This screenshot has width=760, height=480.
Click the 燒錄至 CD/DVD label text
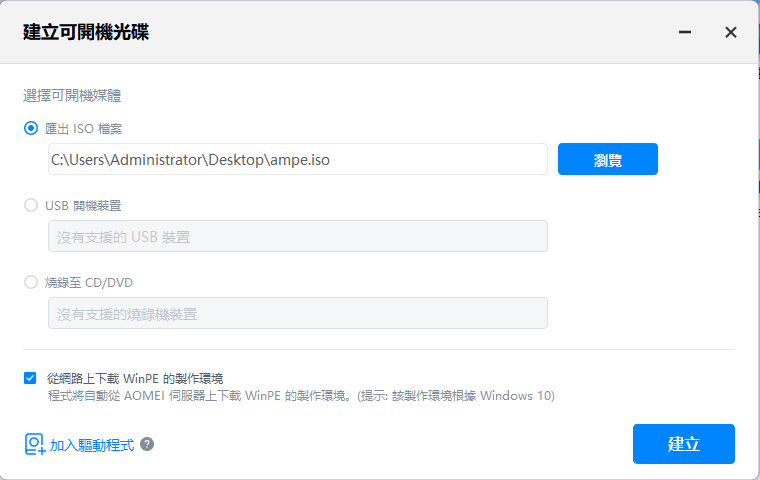click(89, 282)
